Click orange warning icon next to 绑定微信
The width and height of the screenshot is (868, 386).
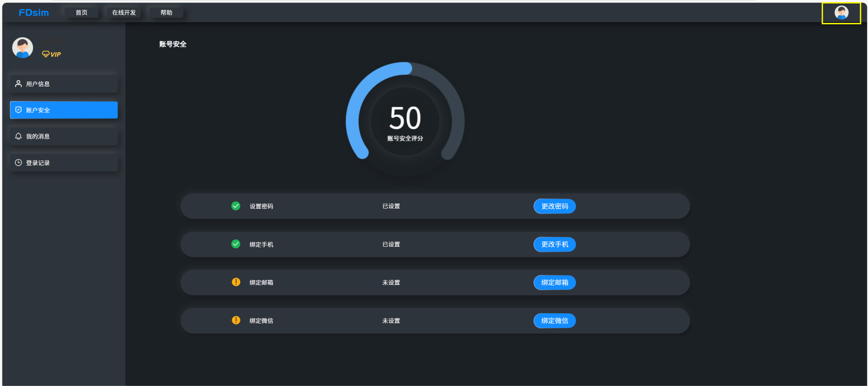pyautogui.click(x=236, y=321)
